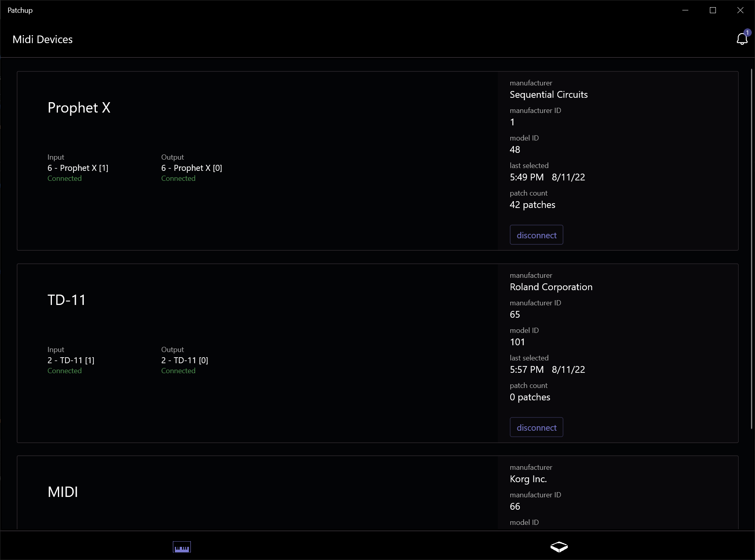
Task: Click Connected status under Prophet X output
Action: [x=178, y=178]
